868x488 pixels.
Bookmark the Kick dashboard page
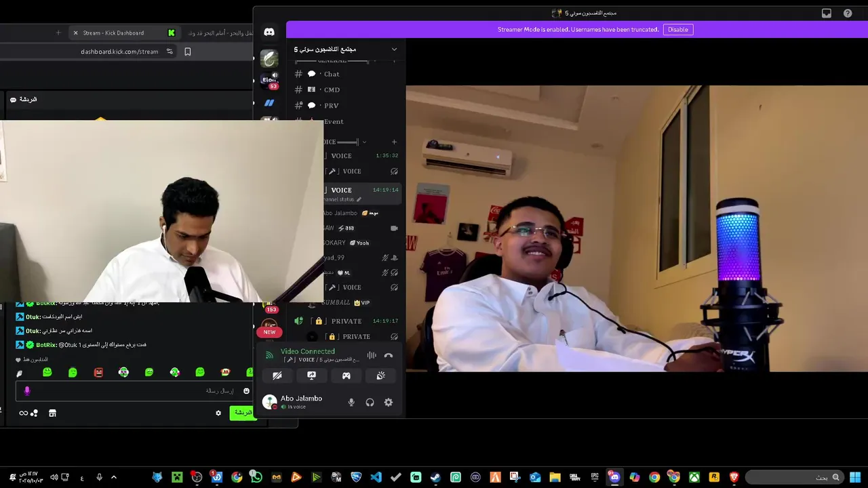click(x=188, y=52)
